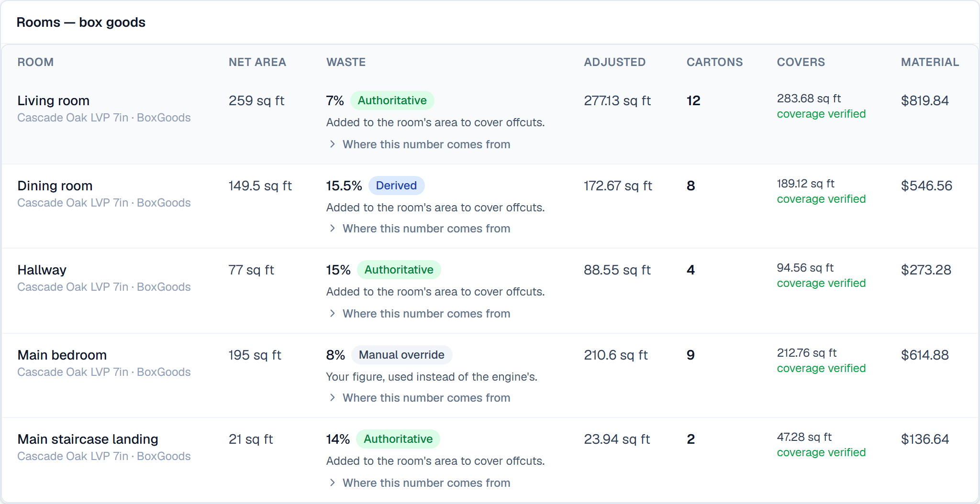Click Living room material cost $819.84
This screenshot has width=980, height=504.
pos(924,100)
